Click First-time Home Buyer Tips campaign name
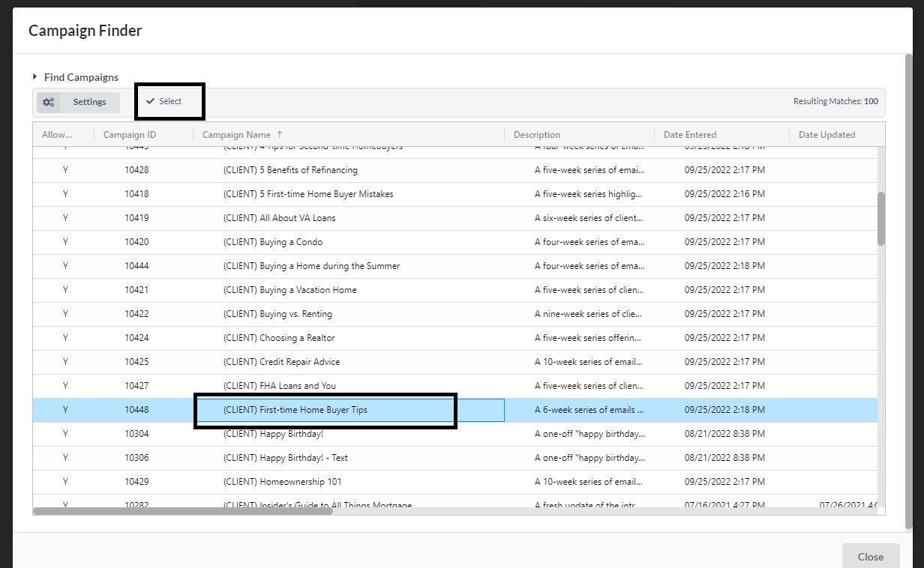 pos(295,410)
